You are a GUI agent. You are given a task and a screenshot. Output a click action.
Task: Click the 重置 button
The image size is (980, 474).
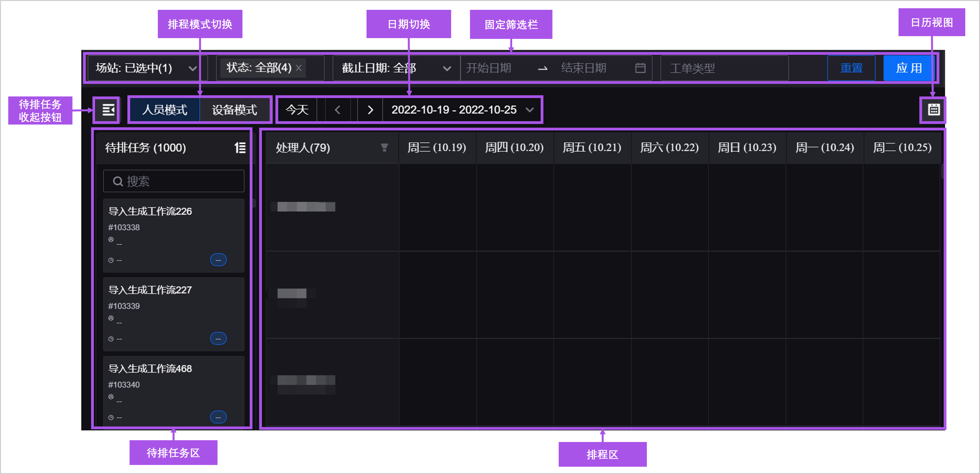point(851,68)
